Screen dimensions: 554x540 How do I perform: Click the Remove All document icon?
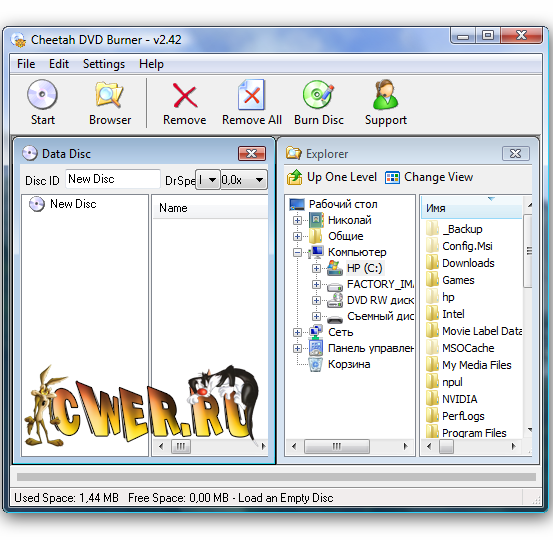point(251,94)
